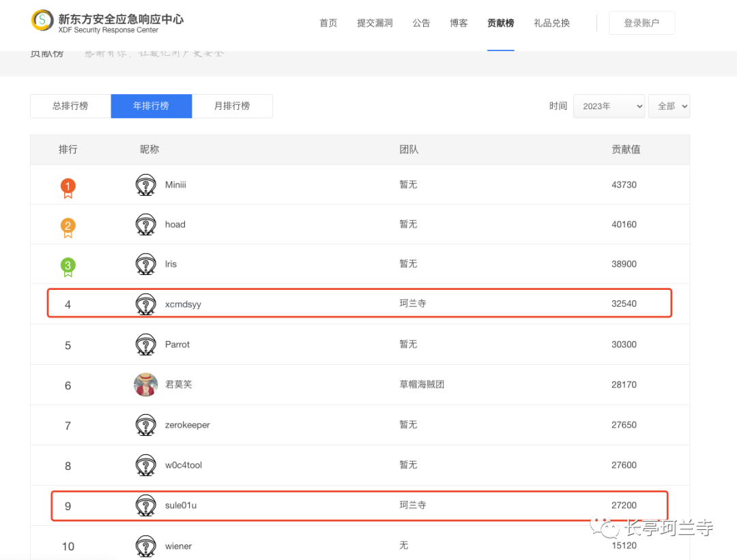
Task: Click the nickname Miniii
Action: click(175, 185)
